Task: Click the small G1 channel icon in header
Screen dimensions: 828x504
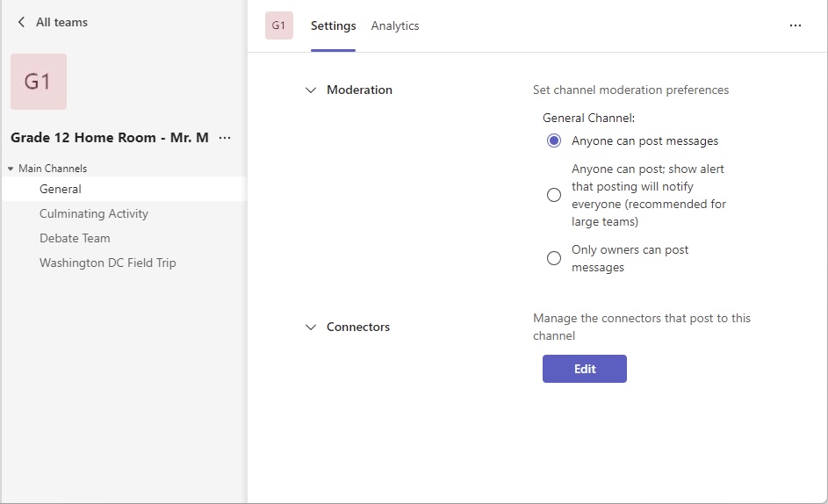Action: (x=279, y=25)
